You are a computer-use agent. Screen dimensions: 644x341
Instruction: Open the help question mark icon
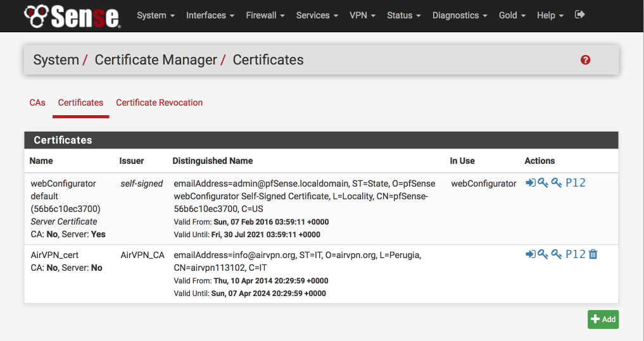point(585,60)
